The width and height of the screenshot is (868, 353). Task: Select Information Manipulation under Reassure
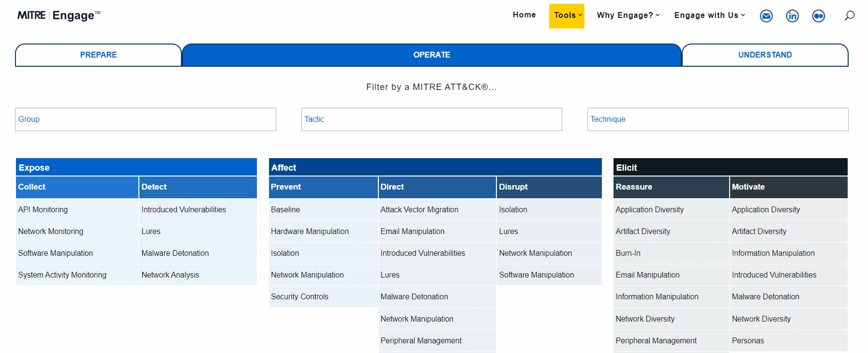(x=657, y=297)
